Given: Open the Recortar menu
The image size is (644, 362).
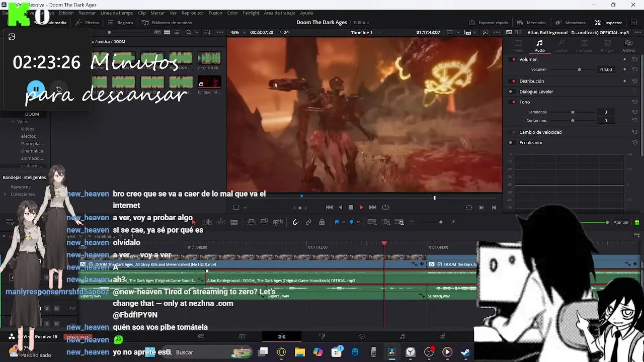Looking at the screenshot, I should (x=87, y=13).
